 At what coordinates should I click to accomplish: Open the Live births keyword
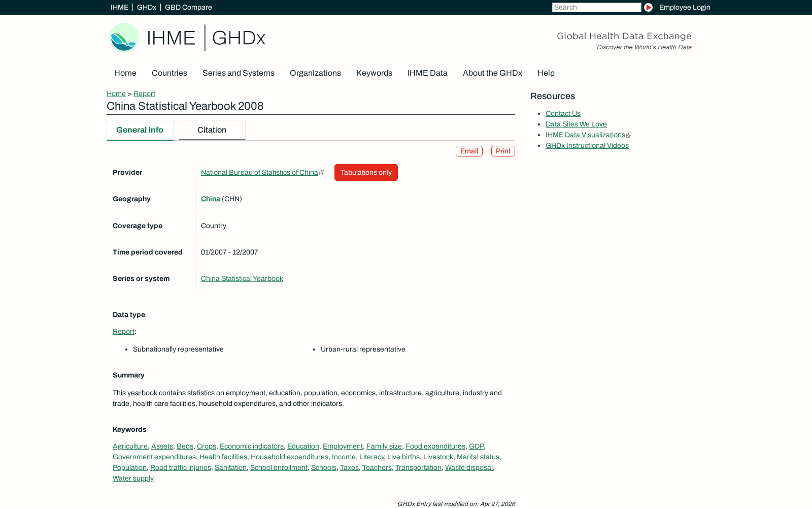(403, 457)
